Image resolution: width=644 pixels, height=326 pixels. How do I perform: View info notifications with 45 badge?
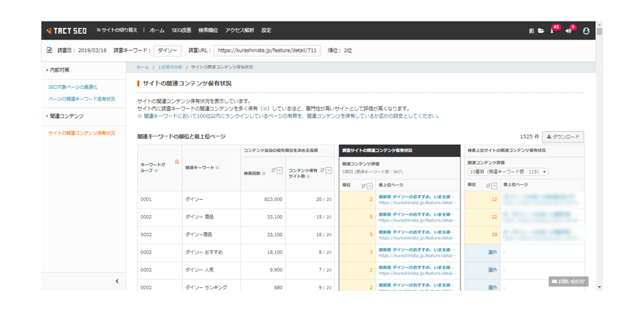(x=552, y=31)
